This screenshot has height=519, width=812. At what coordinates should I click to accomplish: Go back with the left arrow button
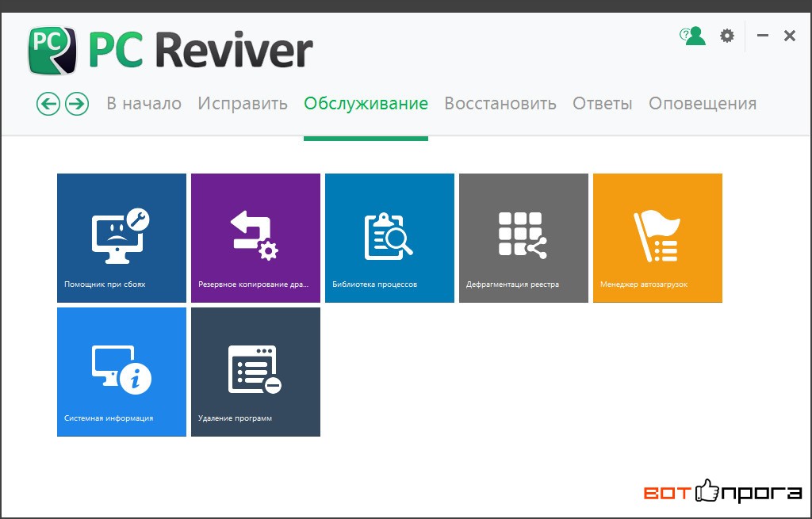48,104
